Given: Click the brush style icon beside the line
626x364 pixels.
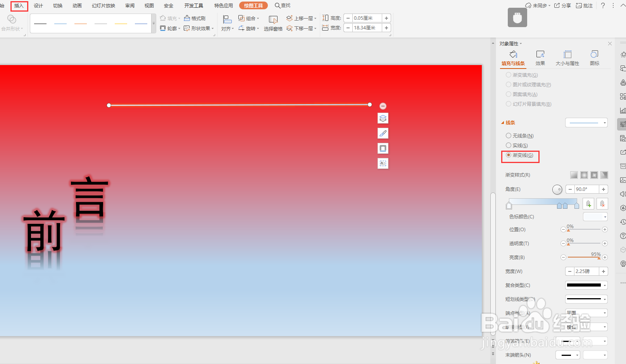Looking at the screenshot, I should [x=383, y=133].
